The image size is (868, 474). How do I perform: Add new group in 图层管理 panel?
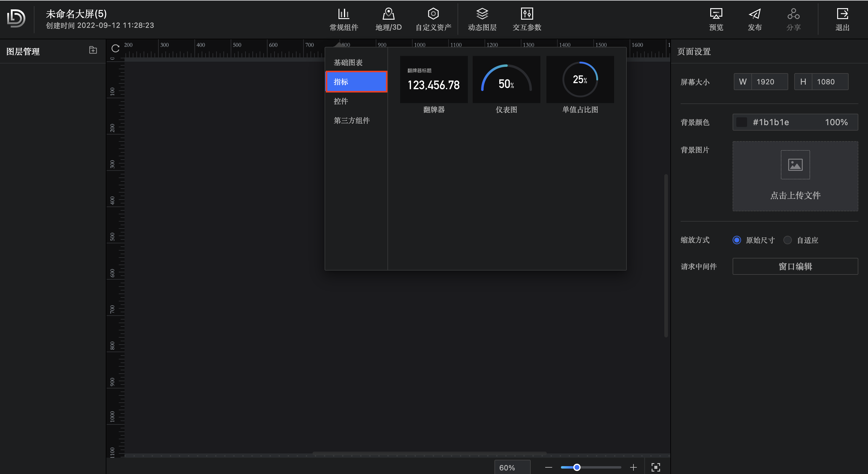[x=93, y=50]
